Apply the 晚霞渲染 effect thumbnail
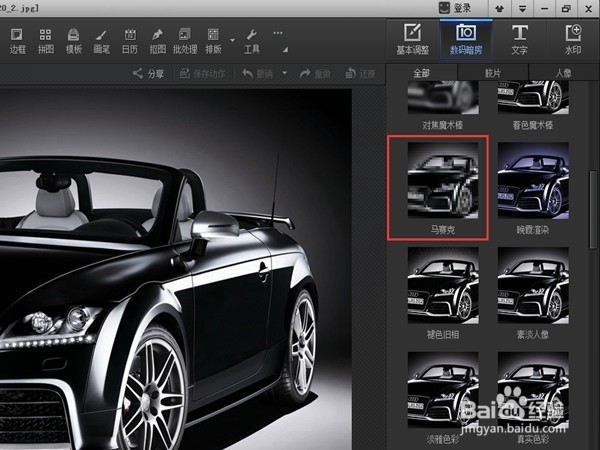This screenshot has height=450, width=600. point(533,181)
